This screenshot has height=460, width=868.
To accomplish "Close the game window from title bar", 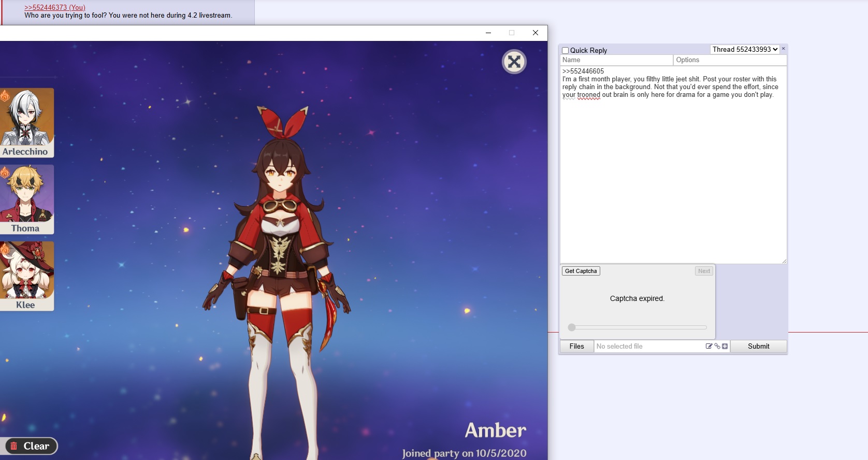I will (x=536, y=33).
